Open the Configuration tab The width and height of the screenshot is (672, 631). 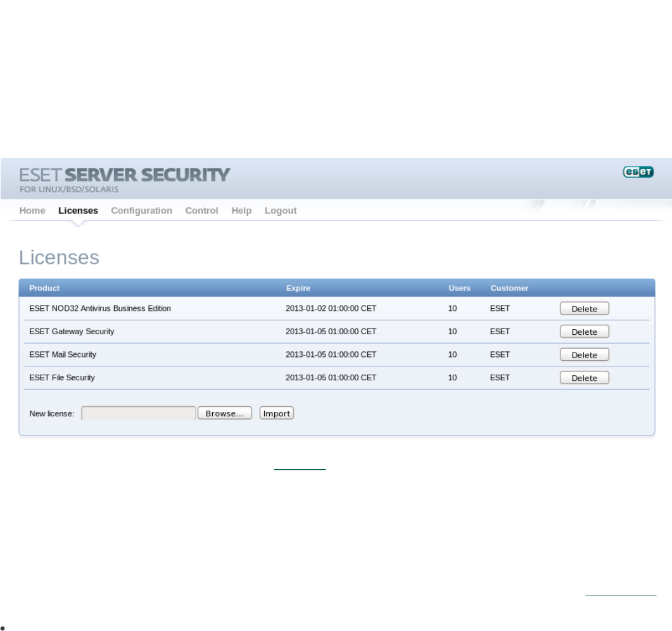pyautogui.click(x=141, y=210)
